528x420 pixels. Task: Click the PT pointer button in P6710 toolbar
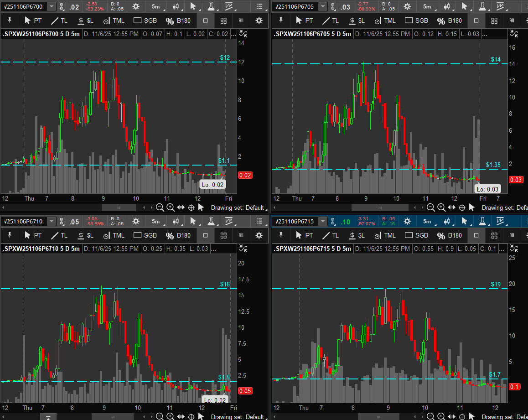[x=33, y=235]
